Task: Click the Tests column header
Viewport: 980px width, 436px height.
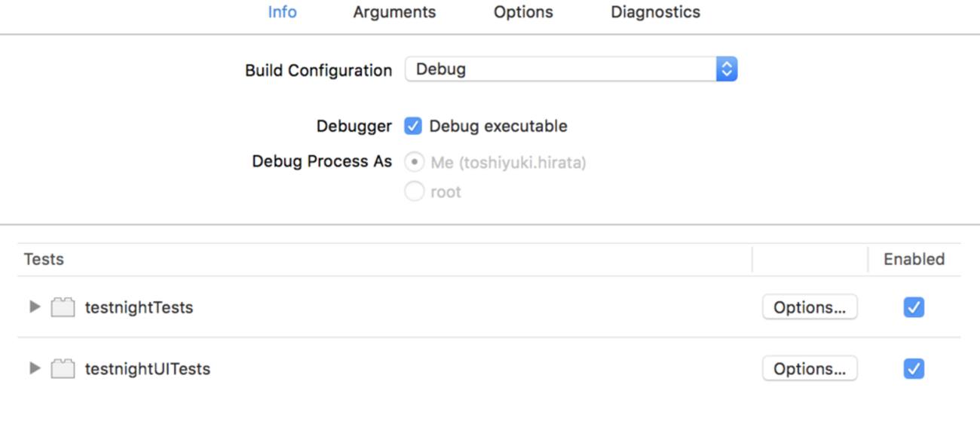Action: pos(44,259)
